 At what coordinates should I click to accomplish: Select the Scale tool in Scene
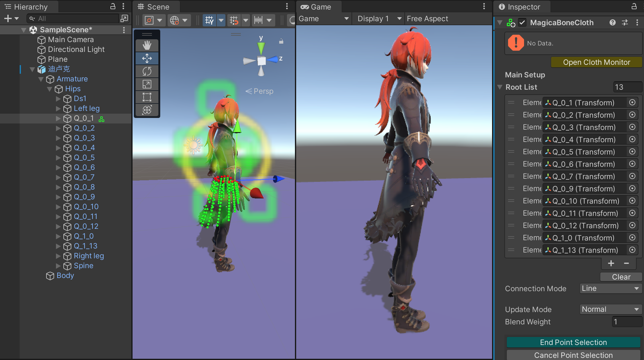point(147,84)
